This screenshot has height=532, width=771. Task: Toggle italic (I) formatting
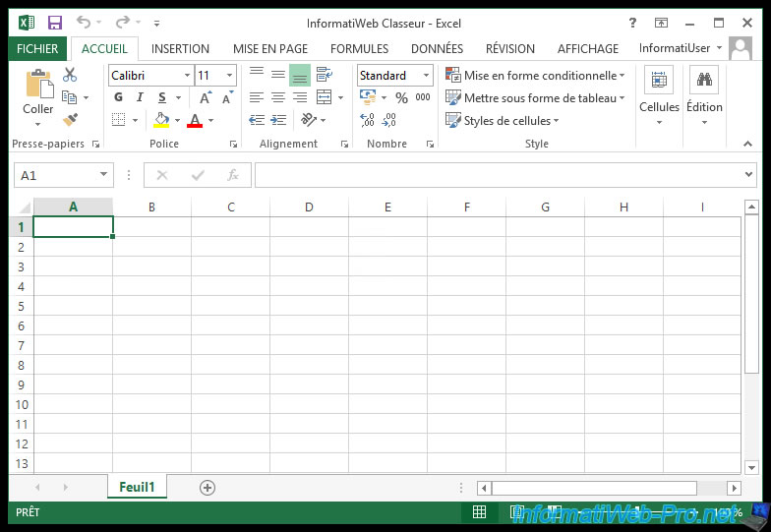(x=140, y=96)
